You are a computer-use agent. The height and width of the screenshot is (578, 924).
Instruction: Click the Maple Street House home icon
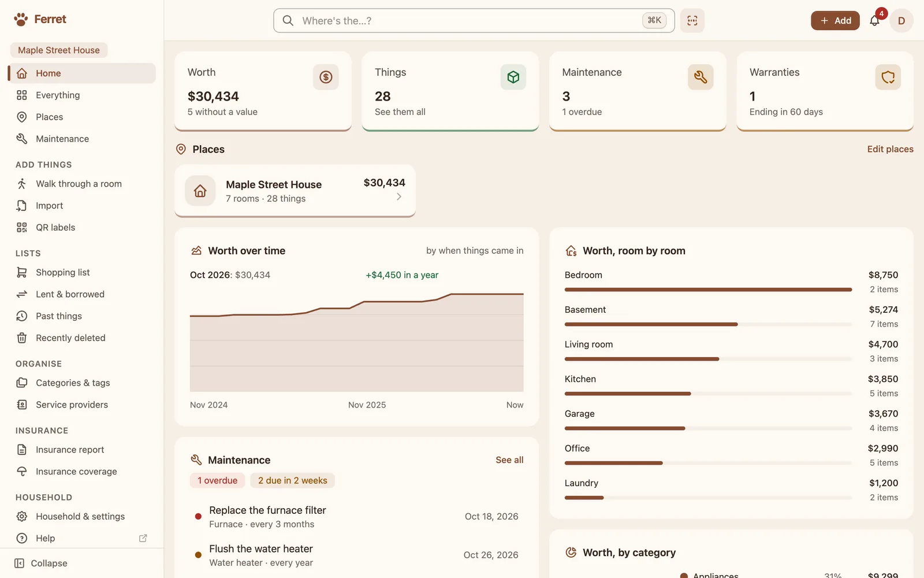[x=200, y=191]
